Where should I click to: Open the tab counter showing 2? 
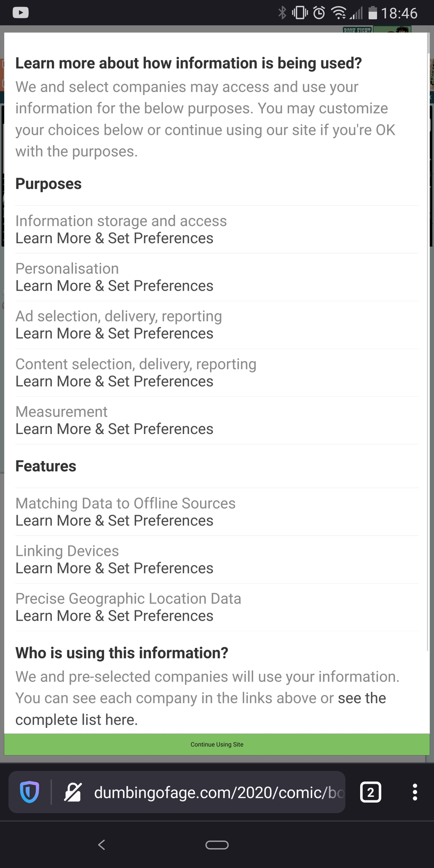(x=370, y=792)
